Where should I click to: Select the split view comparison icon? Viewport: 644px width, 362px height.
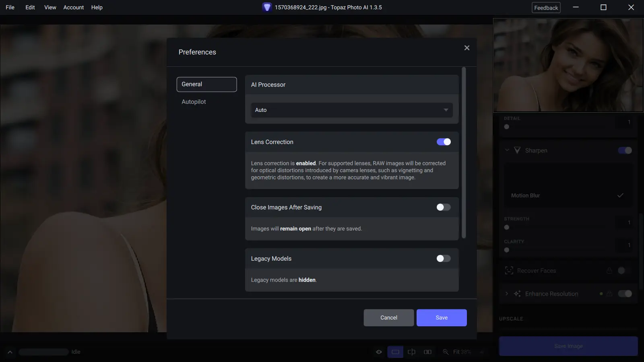[411, 352]
